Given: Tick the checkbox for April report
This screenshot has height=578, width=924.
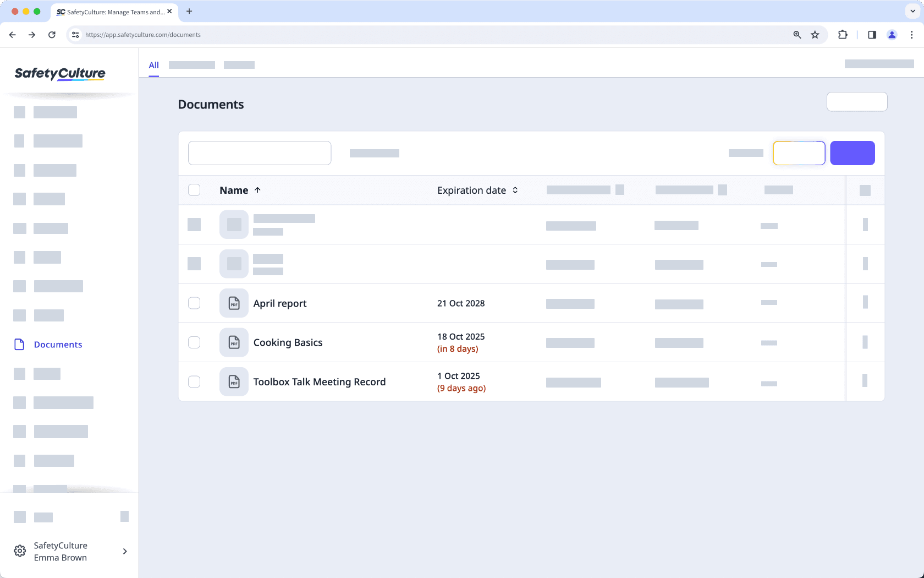Looking at the screenshot, I should pyautogui.click(x=194, y=303).
